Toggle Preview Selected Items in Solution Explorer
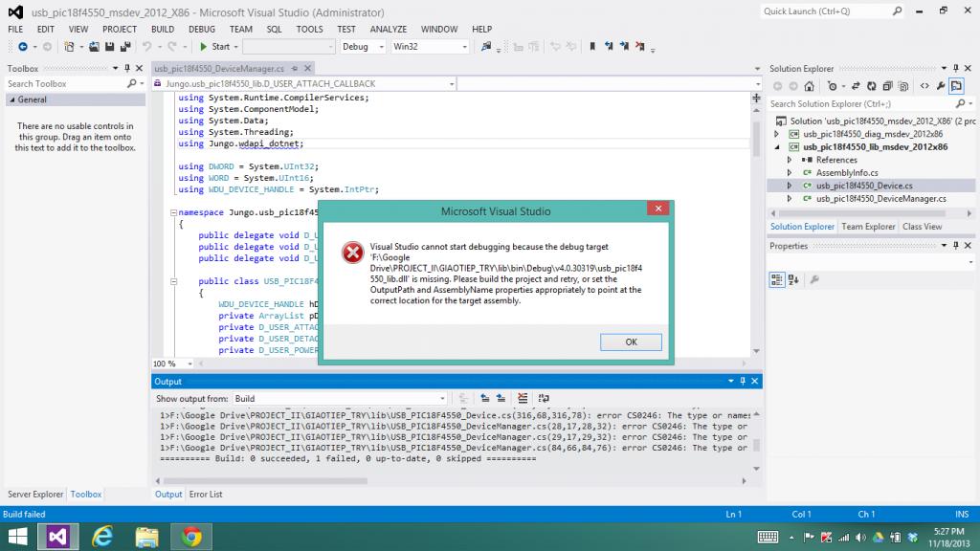The height and width of the screenshot is (551, 980). click(x=956, y=86)
